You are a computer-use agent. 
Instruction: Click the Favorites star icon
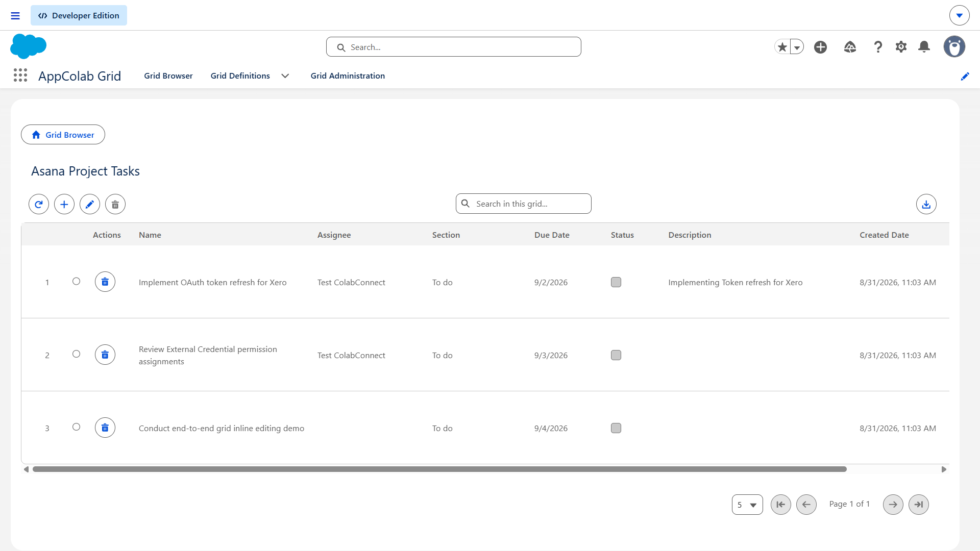(782, 47)
